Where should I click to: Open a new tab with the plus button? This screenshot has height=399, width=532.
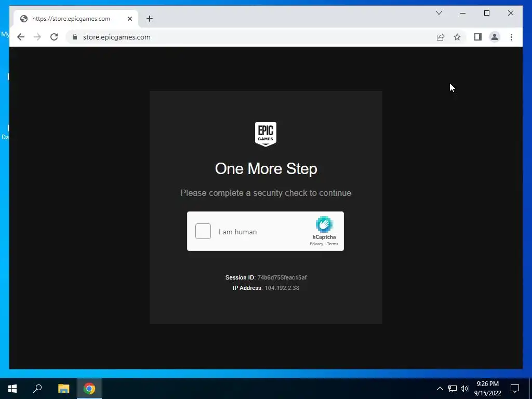tap(150, 19)
